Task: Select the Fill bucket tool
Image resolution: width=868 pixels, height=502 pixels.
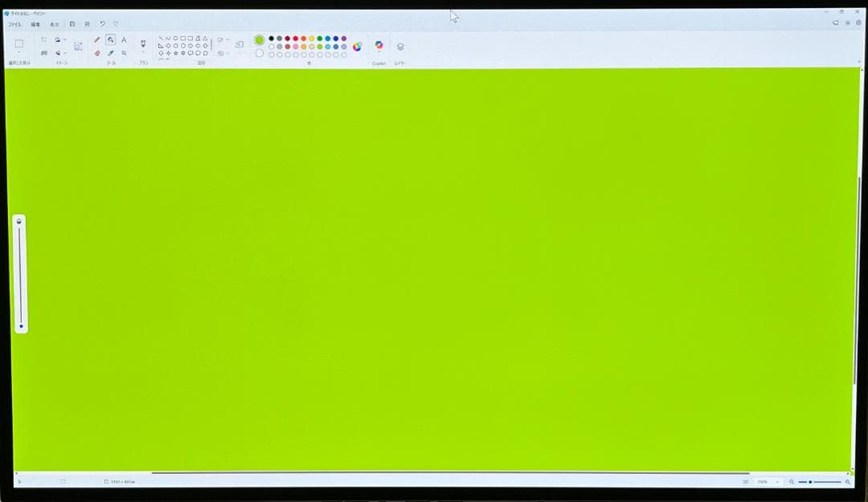Action: pyautogui.click(x=110, y=39)
